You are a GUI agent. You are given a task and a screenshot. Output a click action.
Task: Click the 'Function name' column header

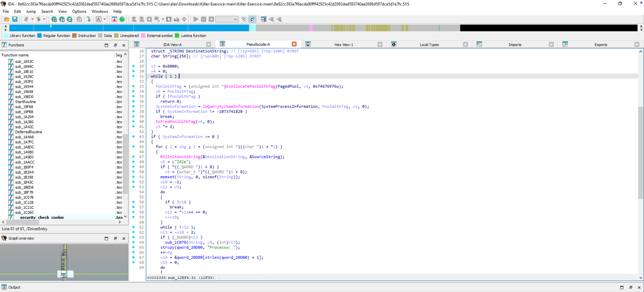[15, 55]
